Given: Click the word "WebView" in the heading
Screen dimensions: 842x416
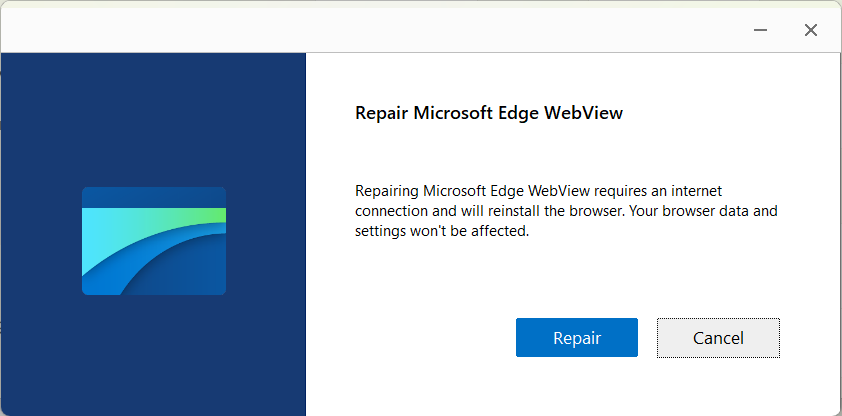Looking at the screenshot, I should (x=583, y=113).
